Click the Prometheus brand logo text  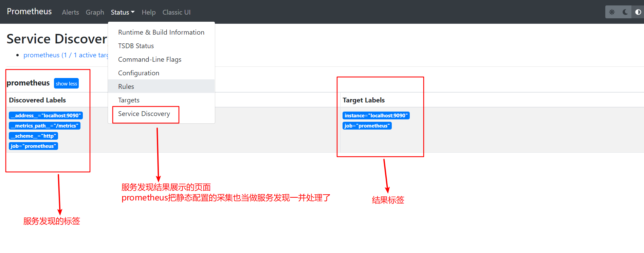29,12
